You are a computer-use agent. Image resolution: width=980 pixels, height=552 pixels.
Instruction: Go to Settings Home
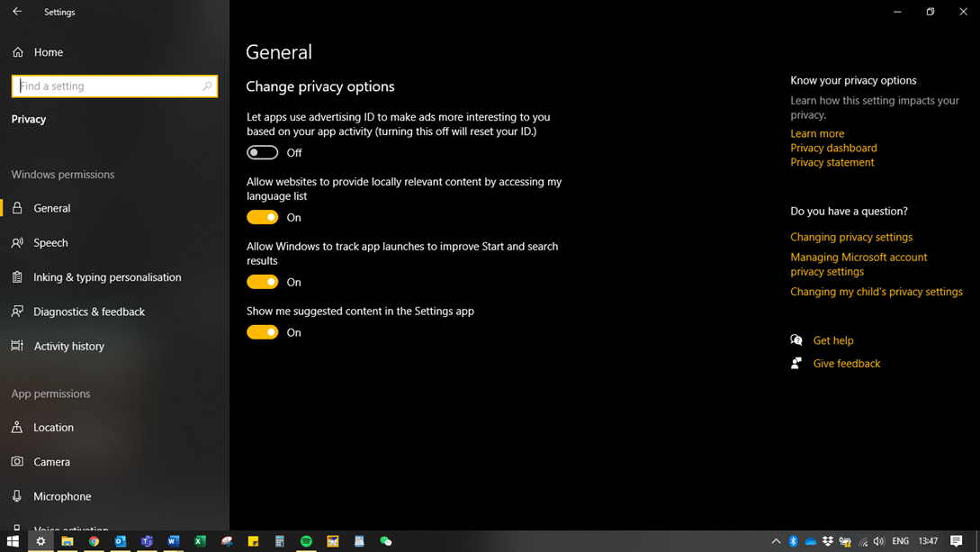pyautogui.click(x=48, y=52)
